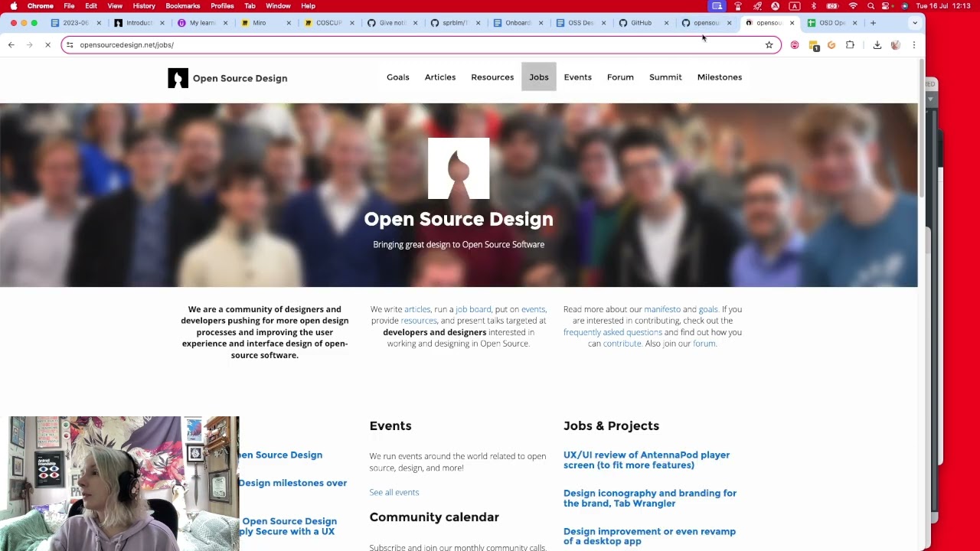Open the Events nav link
980x551 pixels.
tap(578, 77)
